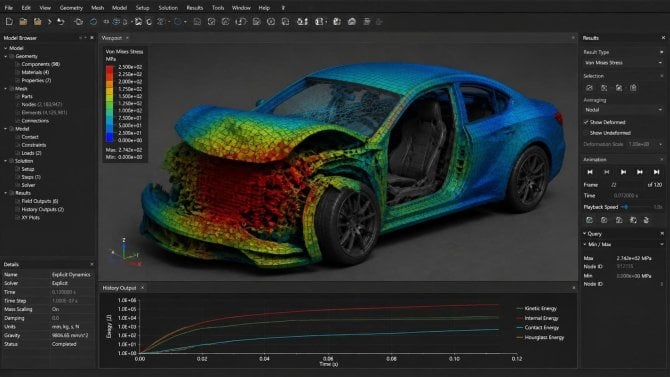Step back one animation frame
Viewport: 670px width, 377px height.
click(607, 172)
